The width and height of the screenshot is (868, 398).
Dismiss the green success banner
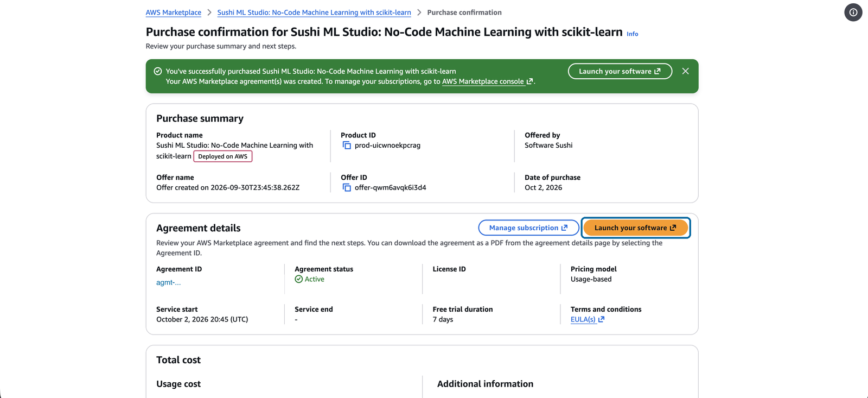(x=686, y=71)
